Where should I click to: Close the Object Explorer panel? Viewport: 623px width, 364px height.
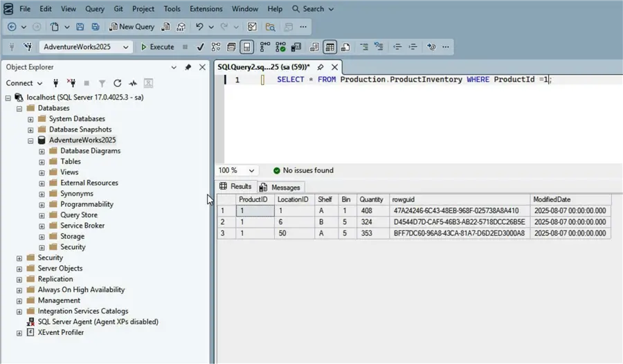click(202, 67)
